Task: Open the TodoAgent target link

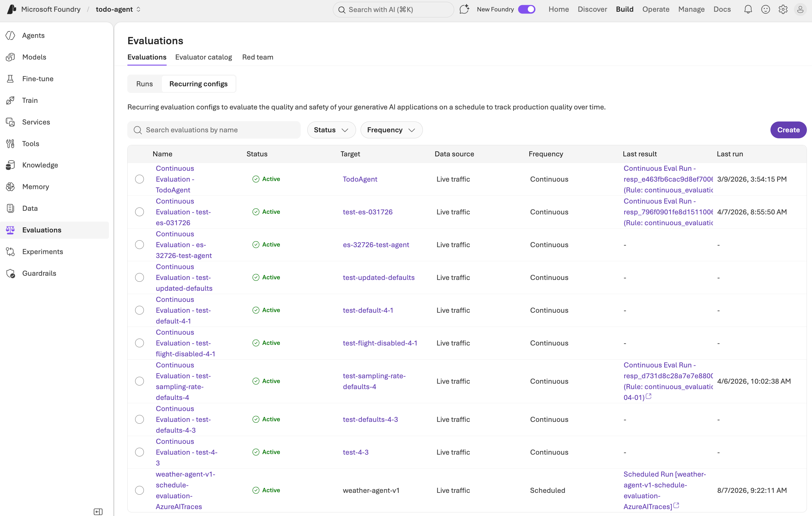Action: coord(360,179)
